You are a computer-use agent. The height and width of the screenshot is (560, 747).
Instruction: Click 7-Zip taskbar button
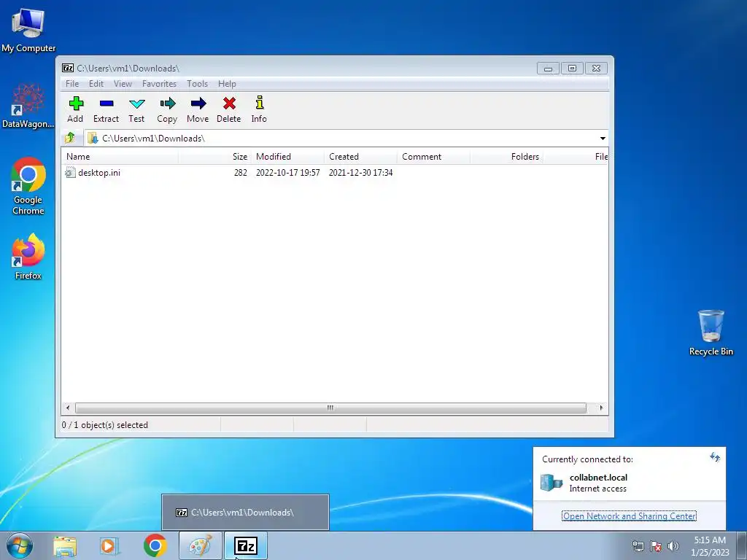pos(246,545)
